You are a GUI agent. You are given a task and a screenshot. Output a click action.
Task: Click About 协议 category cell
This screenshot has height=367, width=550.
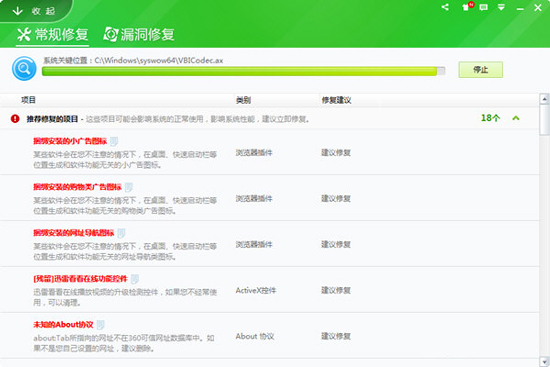click(255, 336)
